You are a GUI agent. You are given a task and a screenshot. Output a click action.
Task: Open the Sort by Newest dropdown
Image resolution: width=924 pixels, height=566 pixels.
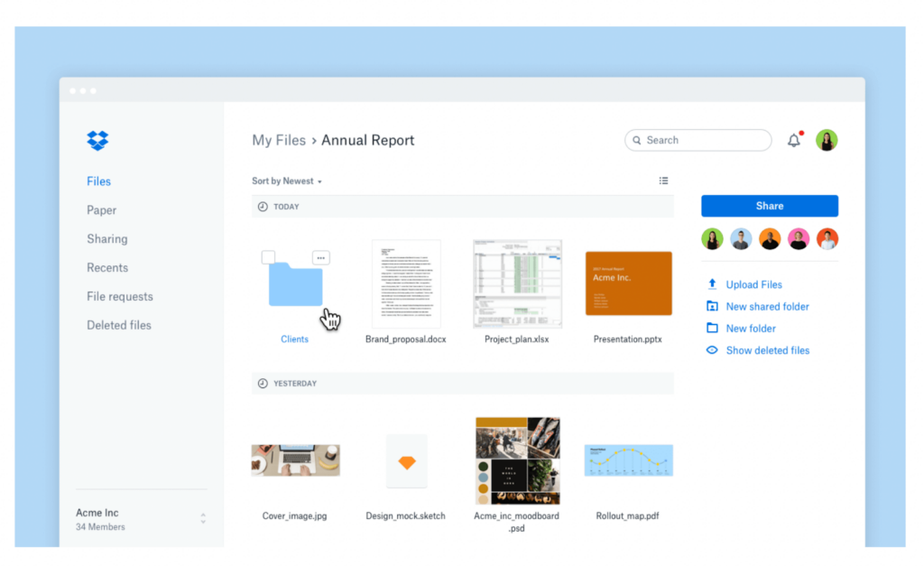286,181
